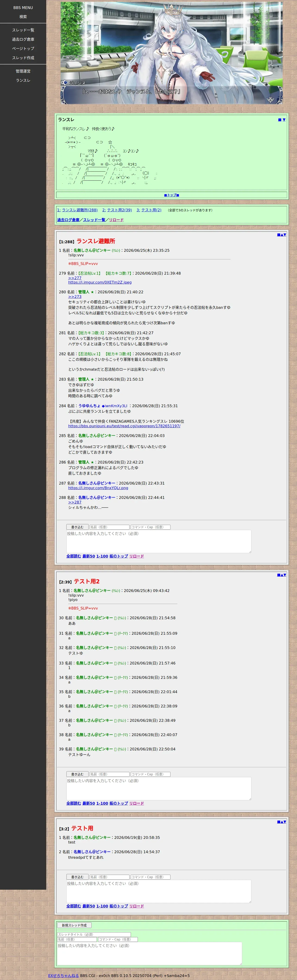Click 書き込む button in テスト用 thread
The image size is (297, 980).
[77, 877]
